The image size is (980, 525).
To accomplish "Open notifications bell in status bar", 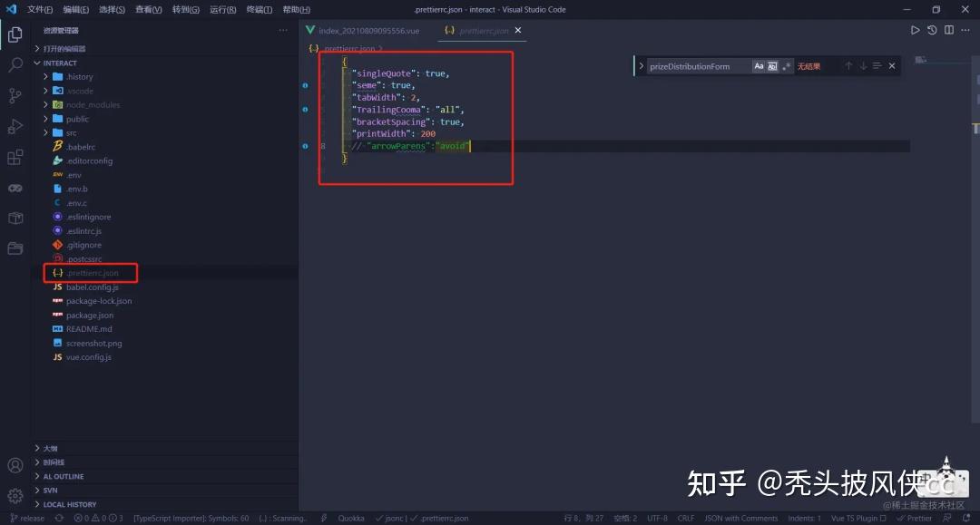I will [x=966, y=518].
